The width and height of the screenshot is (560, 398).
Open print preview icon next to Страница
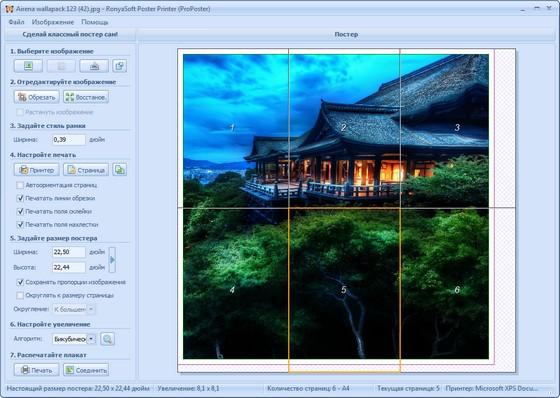120,170
